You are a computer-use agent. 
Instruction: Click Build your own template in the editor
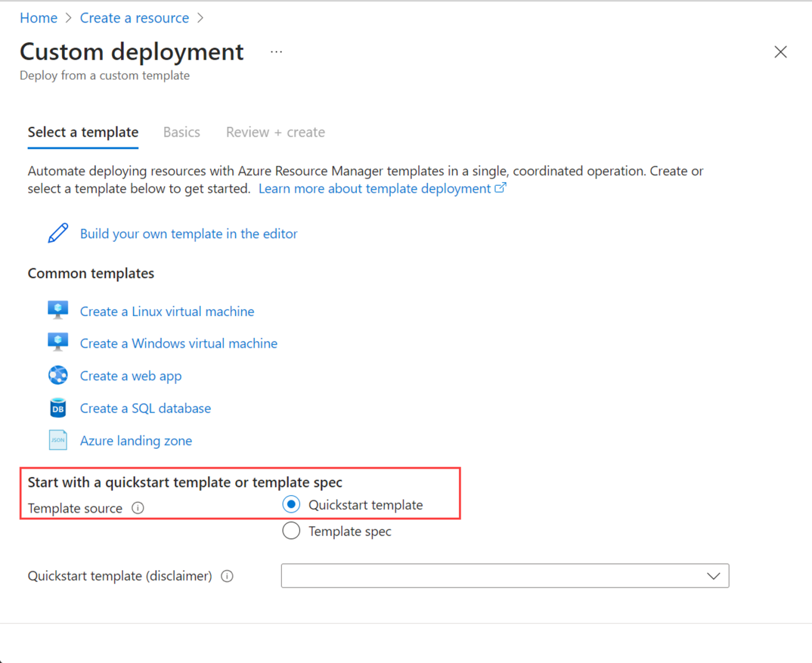[188, 234]
